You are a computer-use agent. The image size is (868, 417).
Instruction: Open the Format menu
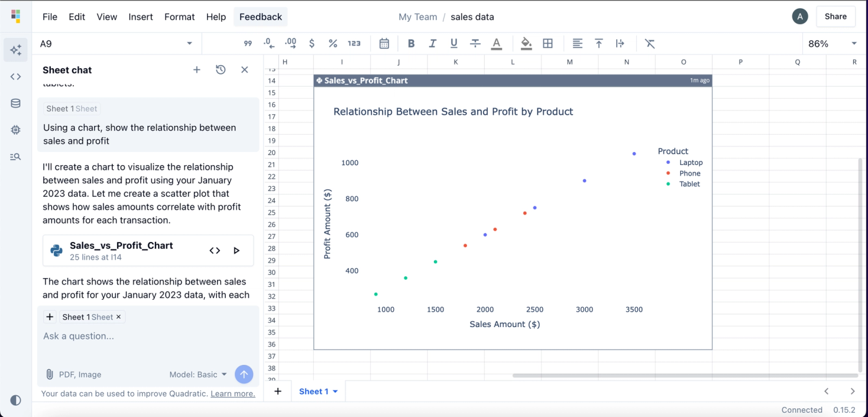pos(179,17)
